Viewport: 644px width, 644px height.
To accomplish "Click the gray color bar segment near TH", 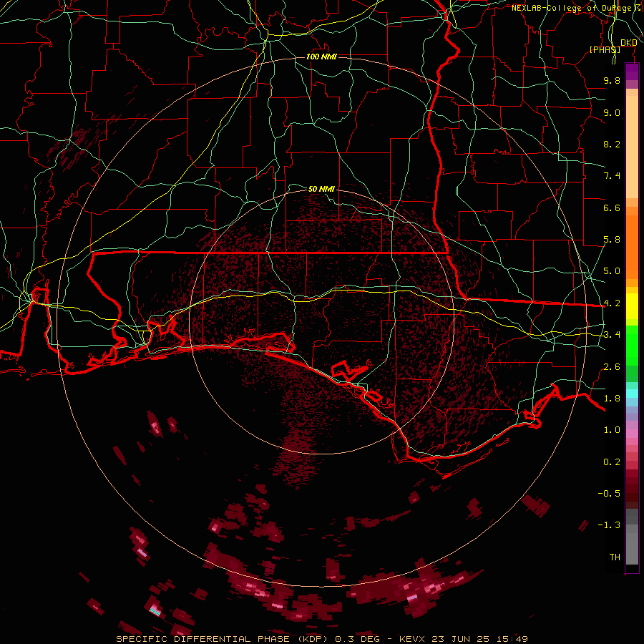I will (x=632, y=549).
